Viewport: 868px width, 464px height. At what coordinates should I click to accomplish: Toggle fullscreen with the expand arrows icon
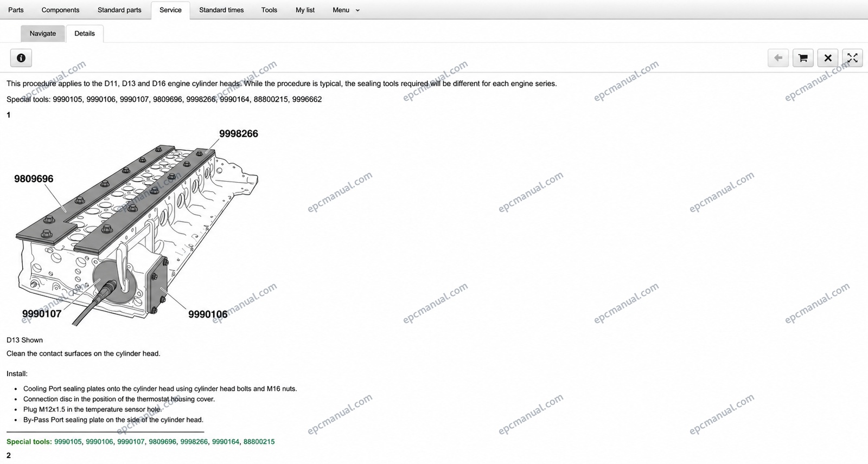[852, 58]
